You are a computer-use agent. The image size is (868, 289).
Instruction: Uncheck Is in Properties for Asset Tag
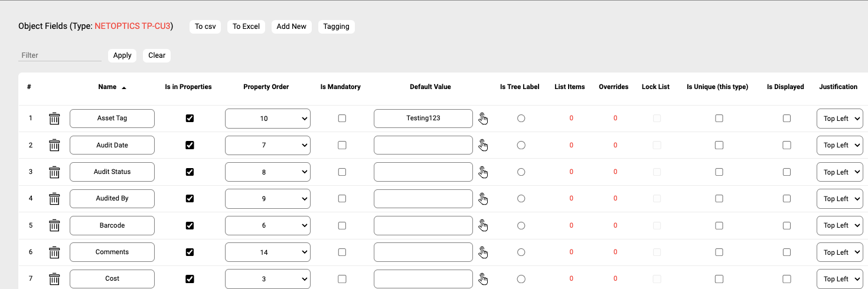pyautogui.click(x=190, y=119)
